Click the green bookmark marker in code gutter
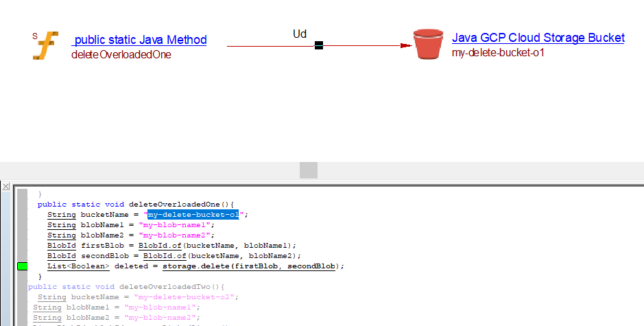The height and width of the screenshot is (326, 644). (x=22, y=266)
